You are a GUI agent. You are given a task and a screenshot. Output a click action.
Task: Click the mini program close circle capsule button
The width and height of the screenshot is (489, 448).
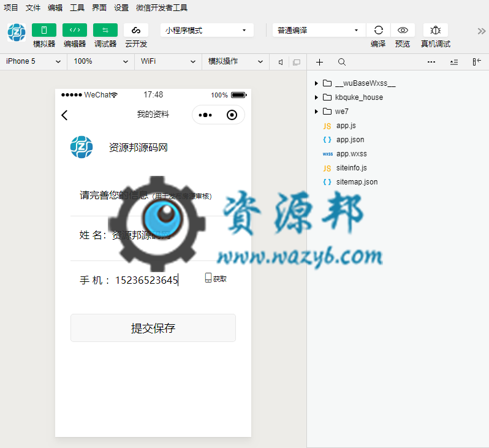tap(232, 115)
